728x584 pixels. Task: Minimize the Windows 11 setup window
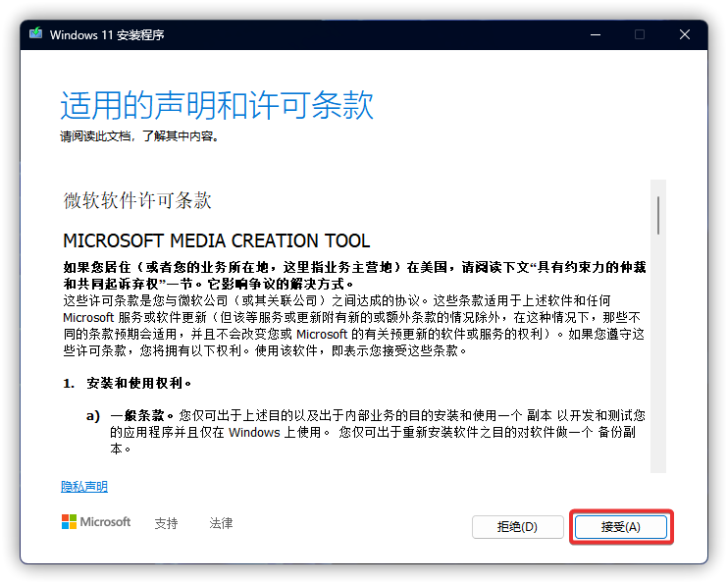(x=595, y=34)
